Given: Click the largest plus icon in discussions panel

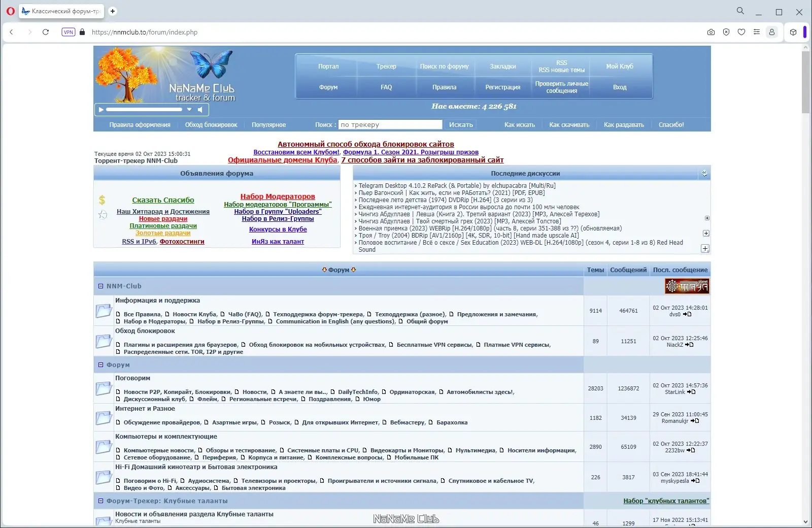Looking at the screenshot, I should [705, 249].
